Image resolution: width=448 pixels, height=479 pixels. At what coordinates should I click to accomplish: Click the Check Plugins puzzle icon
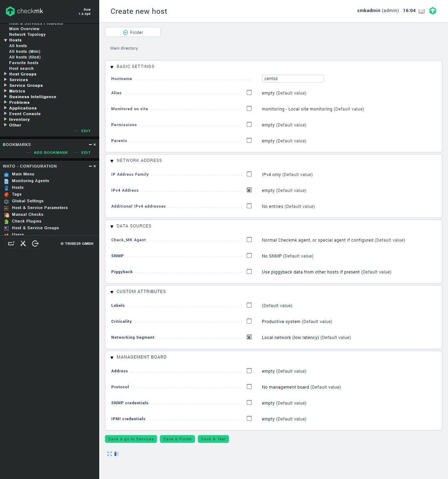tap(6, 221)
